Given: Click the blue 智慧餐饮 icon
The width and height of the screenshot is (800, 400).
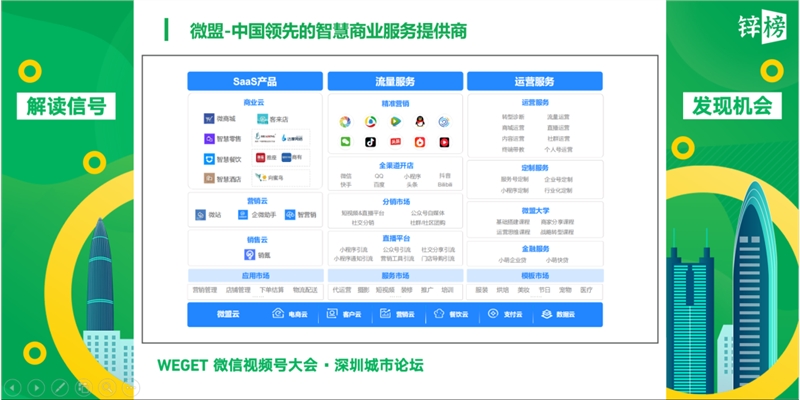Looking at the screenshot, I should click(x=209, y=159).
